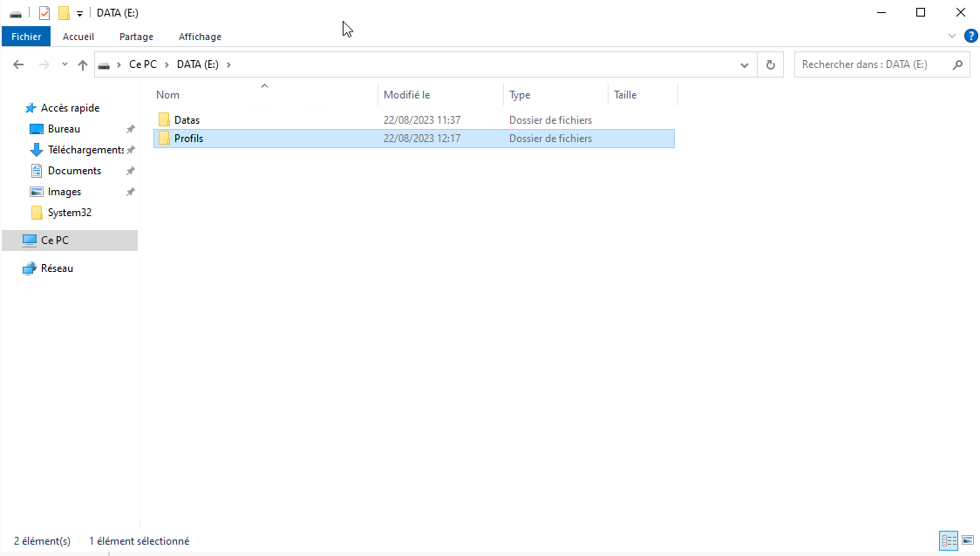This screenshot has width=980, height=556.
Task: Open the recent locations dropdown arrow
Action: pyautogui.click(x=65, y=64)
